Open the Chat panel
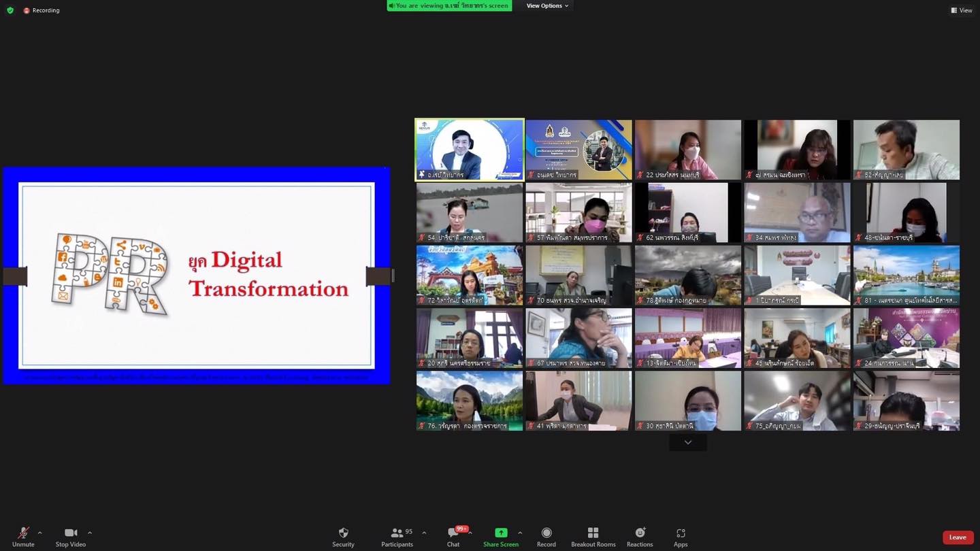 pyautogui.click(x=453, y=536)
